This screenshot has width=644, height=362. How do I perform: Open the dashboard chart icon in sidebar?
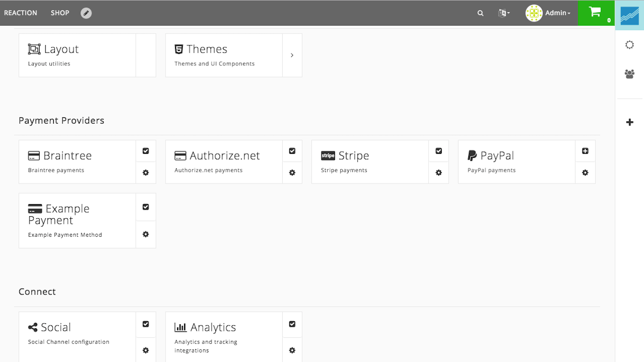(629, 15)
